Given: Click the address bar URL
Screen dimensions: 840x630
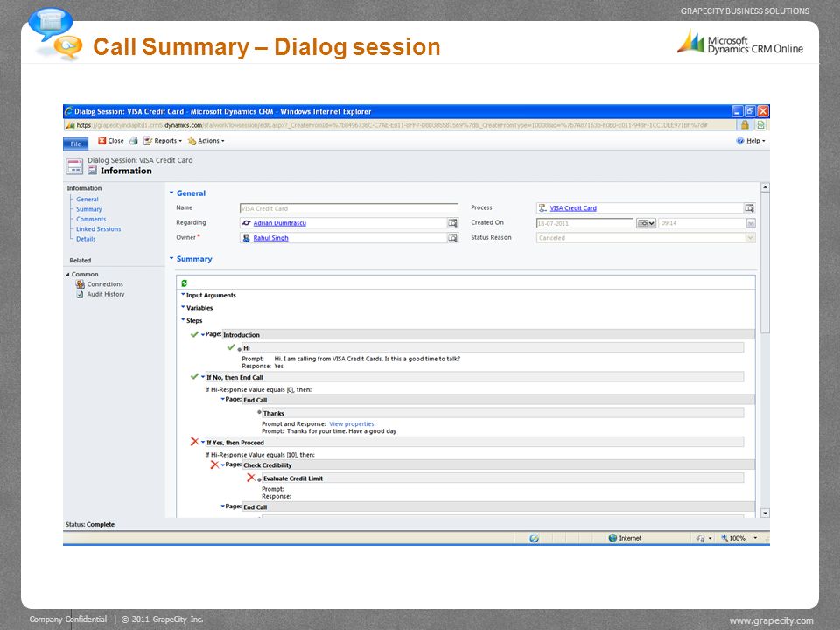Looking at the screenshot, I should point(399,125).
